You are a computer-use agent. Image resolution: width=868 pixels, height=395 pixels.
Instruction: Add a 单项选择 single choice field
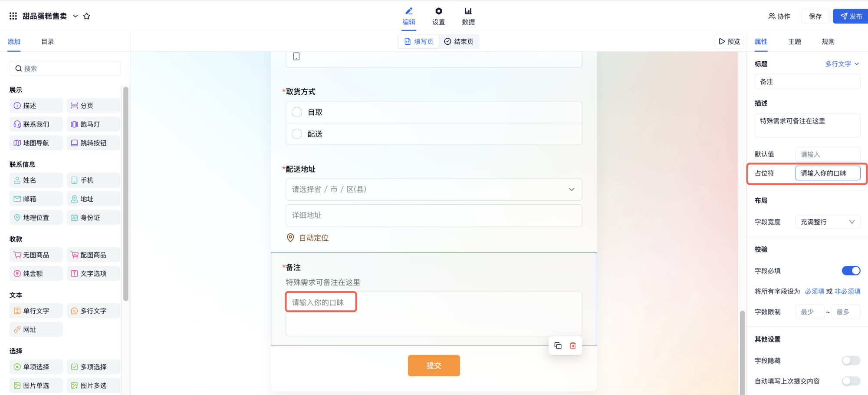coord(36,367)
